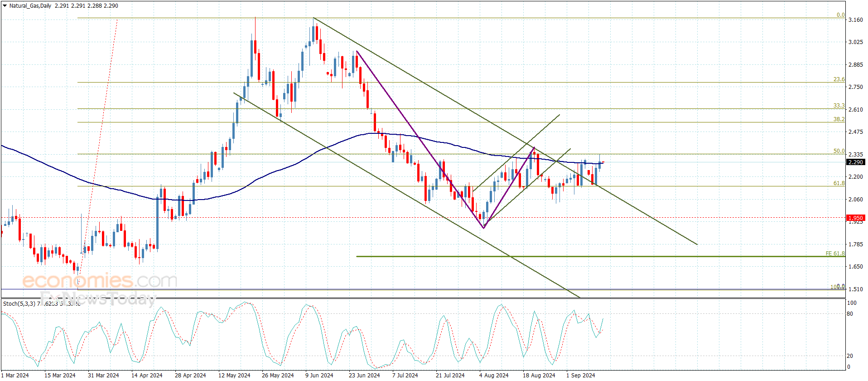
Task: Select the thick green FE 61.8 horizontal line
Action: (x=601, y=257)
